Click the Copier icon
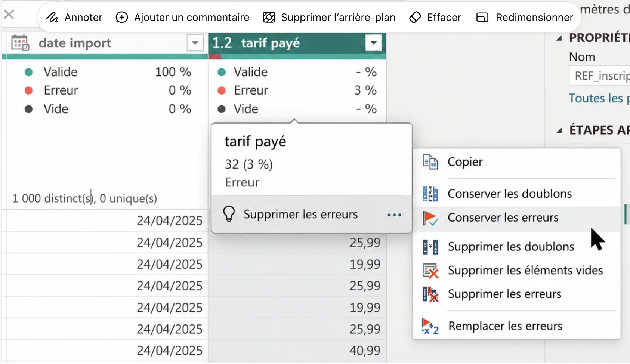 (x=430, y=162)
